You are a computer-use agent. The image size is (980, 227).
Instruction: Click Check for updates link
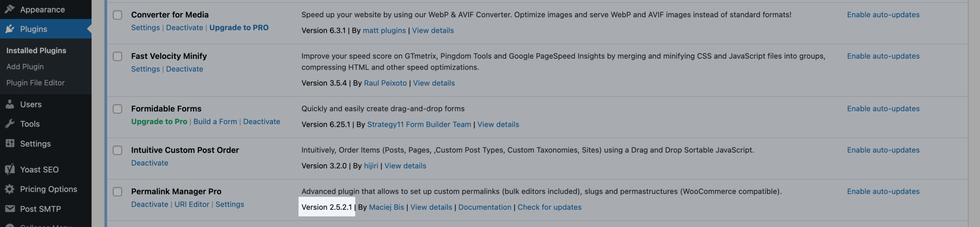point(549,207)
